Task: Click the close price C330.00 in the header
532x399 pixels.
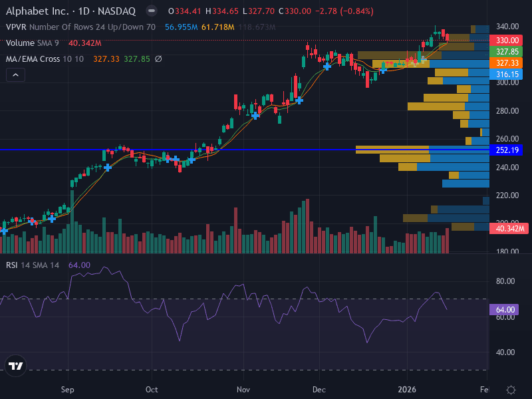Action: click(295, 11)
